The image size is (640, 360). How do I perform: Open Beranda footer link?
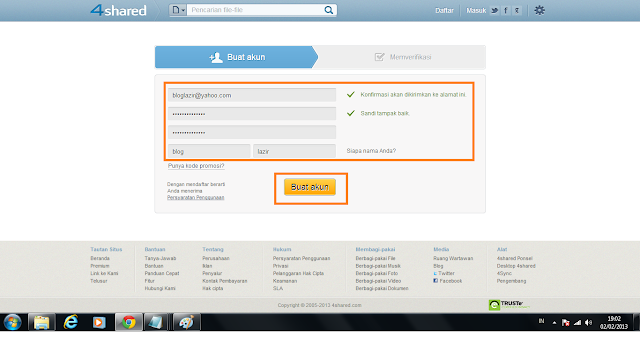[100, 258]
